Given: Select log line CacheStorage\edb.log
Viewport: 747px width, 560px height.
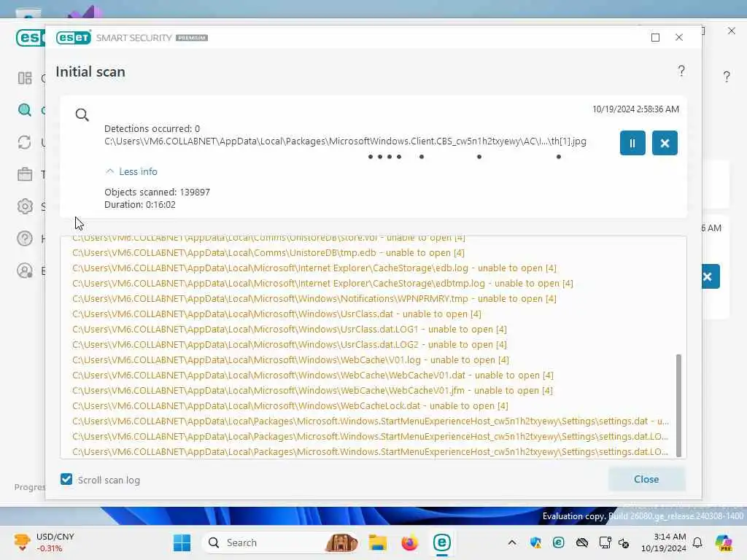Looking at the screenshot, I should pyautogui.click(x=314, y=268).
